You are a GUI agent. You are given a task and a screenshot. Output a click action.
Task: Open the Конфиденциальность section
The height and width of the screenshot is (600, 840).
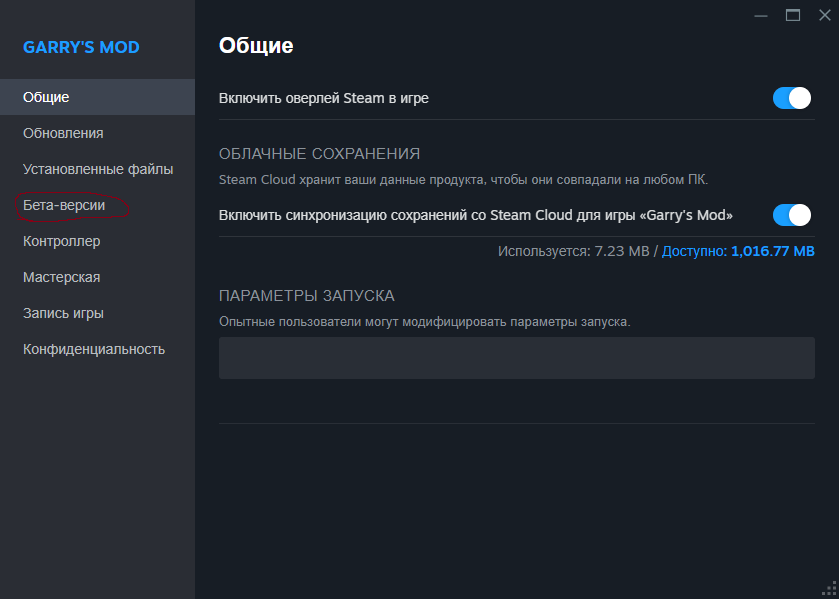point(94,349)
